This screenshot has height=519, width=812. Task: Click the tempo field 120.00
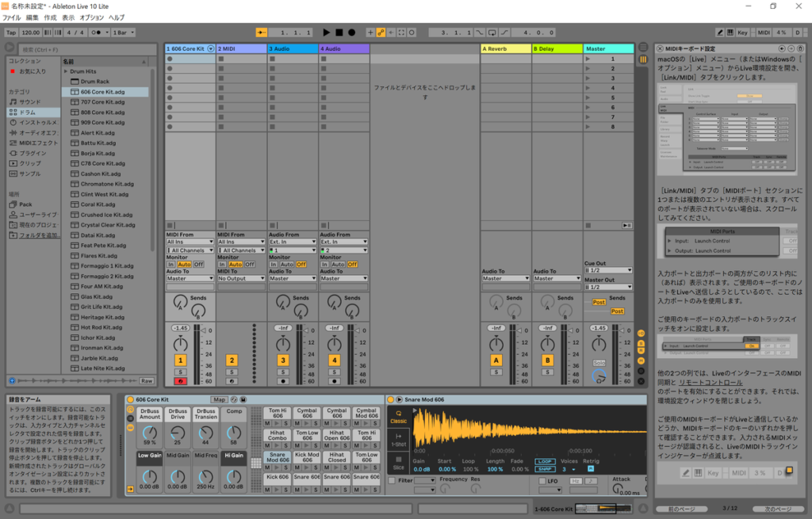[x=31, y=32]
